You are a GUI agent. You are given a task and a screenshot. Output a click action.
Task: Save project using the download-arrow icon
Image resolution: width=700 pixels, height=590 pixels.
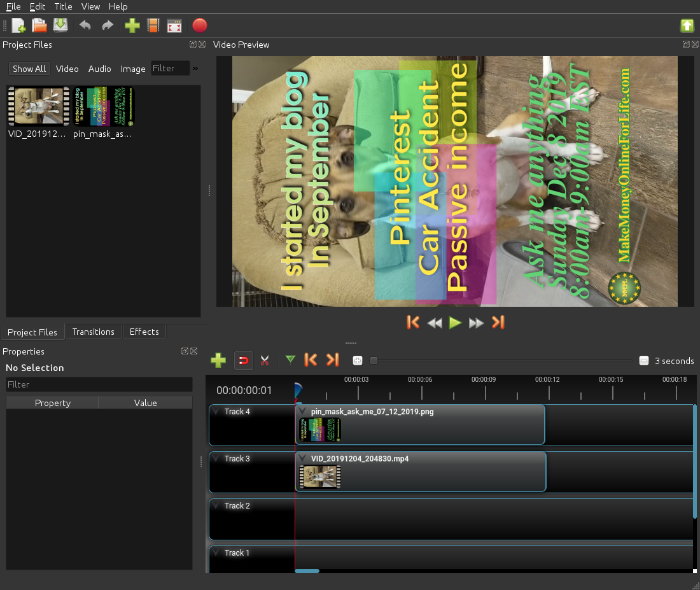(x=60, y=25)
